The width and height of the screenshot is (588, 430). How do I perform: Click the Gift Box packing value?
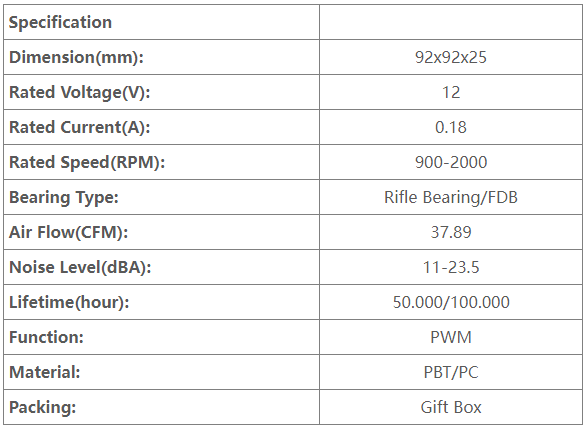pyautogui.click(x=451, y=407)
